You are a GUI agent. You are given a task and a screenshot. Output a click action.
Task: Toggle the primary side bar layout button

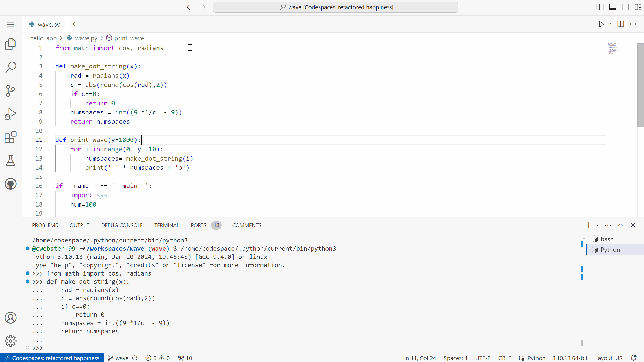coord(600,7)
